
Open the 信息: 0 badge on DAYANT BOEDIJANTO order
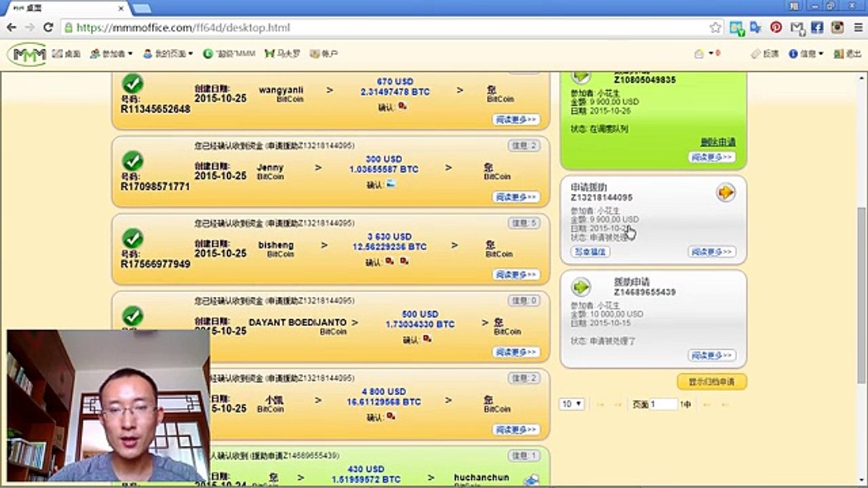524,300
